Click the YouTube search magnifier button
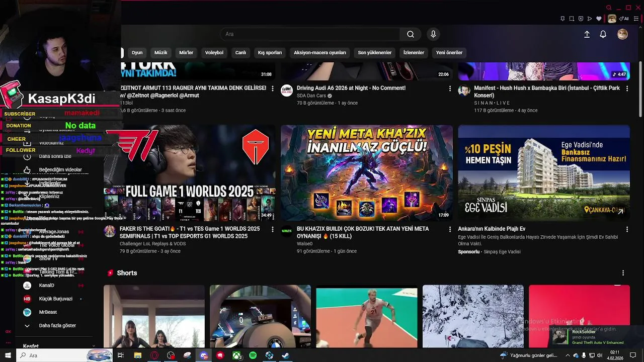The width and height of the screenshot is (644, 362). coord(411,34)
